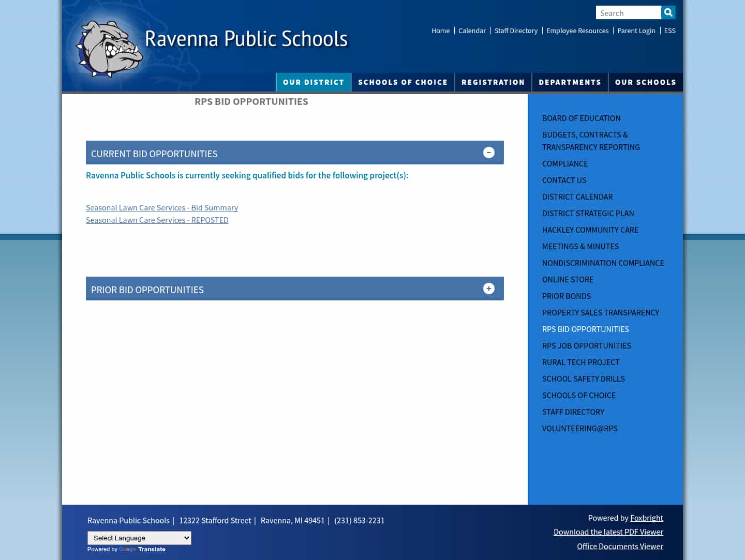Open the Compliance sidebar link
The width and height of the screenshot is (745, 560).
tap(565, 164)
